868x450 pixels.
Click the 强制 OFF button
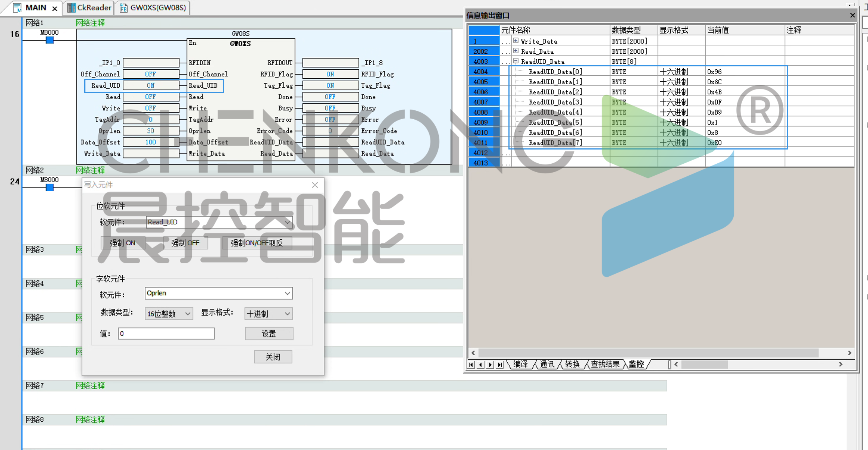pyautogui.click(x=185, y=243)
